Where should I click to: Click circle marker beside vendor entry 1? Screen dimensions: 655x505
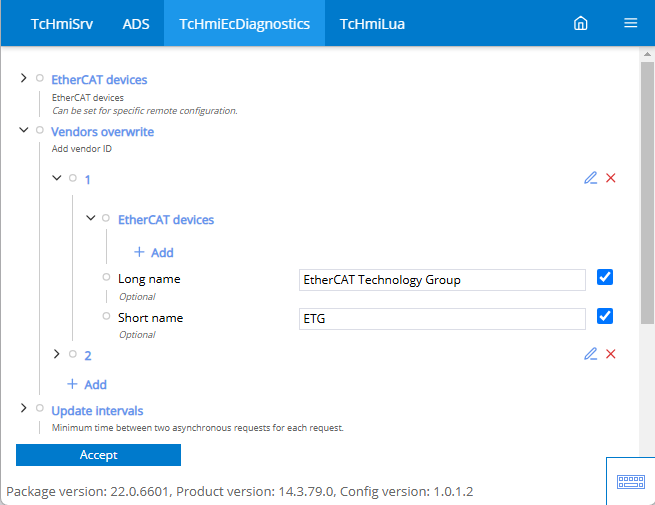point(73,178)
